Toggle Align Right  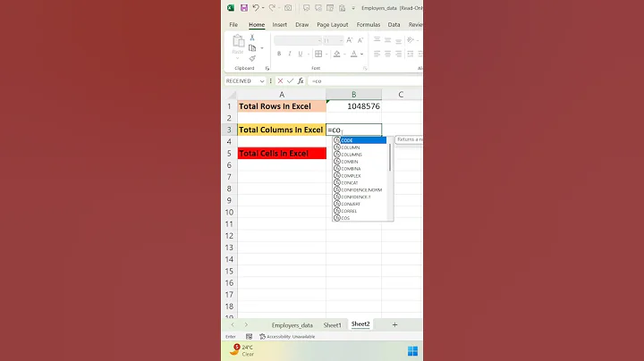(398, 54)
